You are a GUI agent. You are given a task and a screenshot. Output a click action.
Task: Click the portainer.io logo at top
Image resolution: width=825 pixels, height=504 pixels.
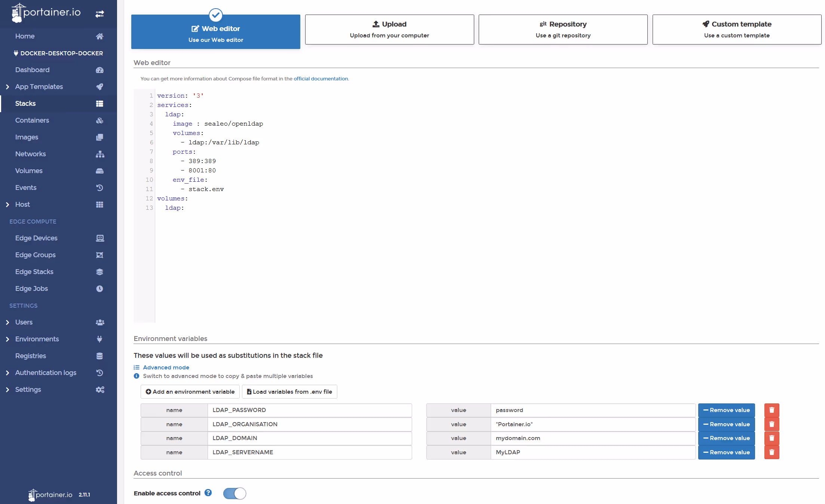pyautogui.click(x=46, y=13)
